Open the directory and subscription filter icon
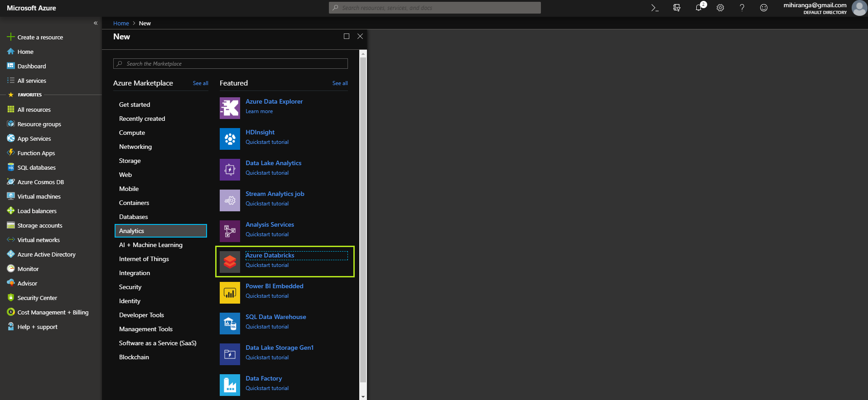Viewport: 868px width, 400px height. pyautogui.click(x=677, y=8)
